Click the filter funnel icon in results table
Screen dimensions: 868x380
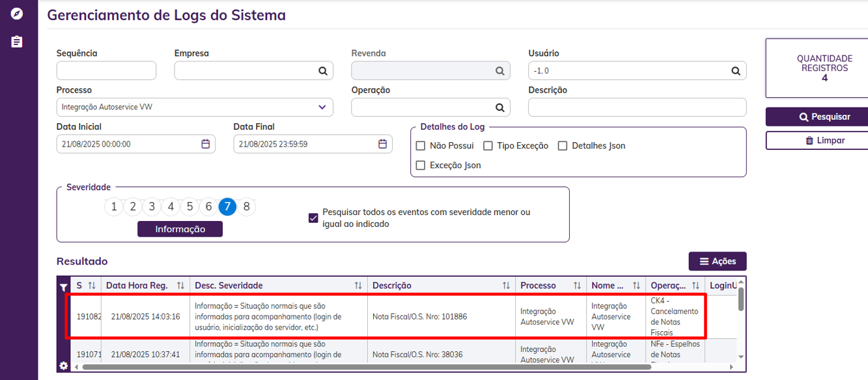coord(63,287)
